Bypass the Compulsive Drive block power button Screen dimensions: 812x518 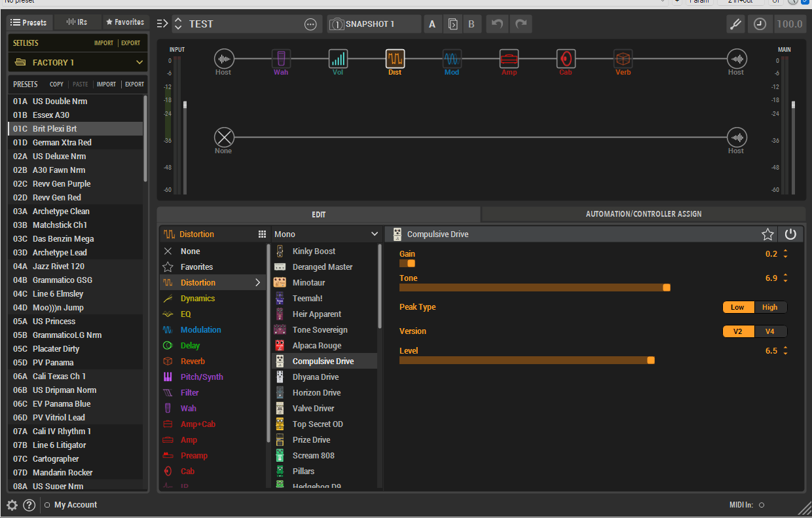(x=790, y=234)
